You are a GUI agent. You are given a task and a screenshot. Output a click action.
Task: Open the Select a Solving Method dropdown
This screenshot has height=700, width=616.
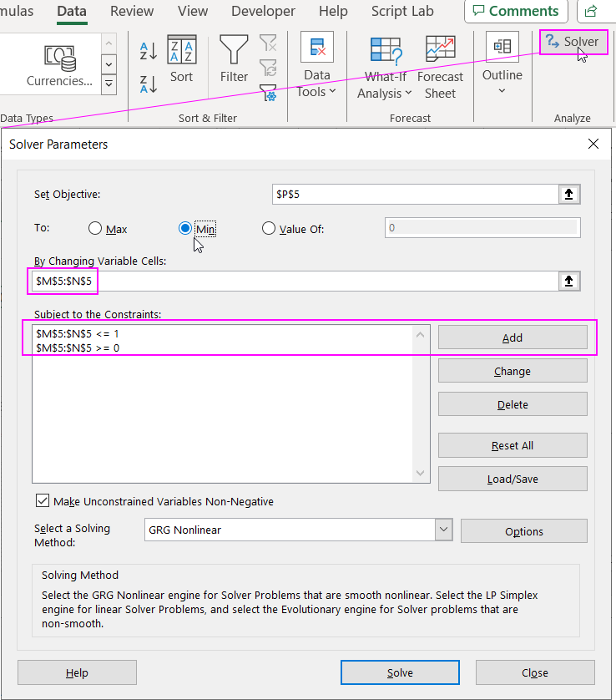point(442,530)
